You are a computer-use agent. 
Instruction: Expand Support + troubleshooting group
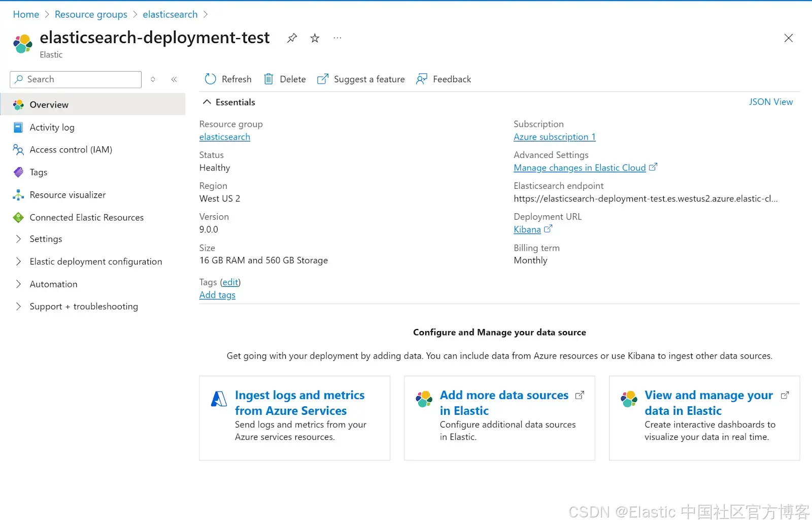[18, 306]
